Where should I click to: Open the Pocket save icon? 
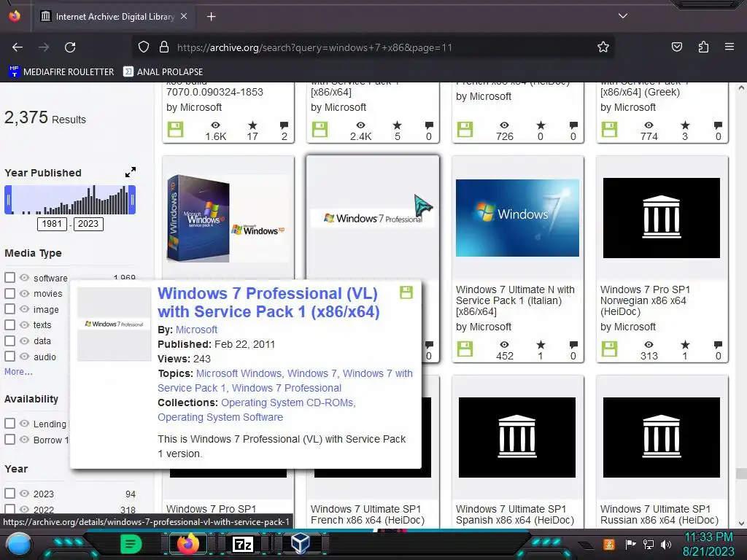point(676,47)
